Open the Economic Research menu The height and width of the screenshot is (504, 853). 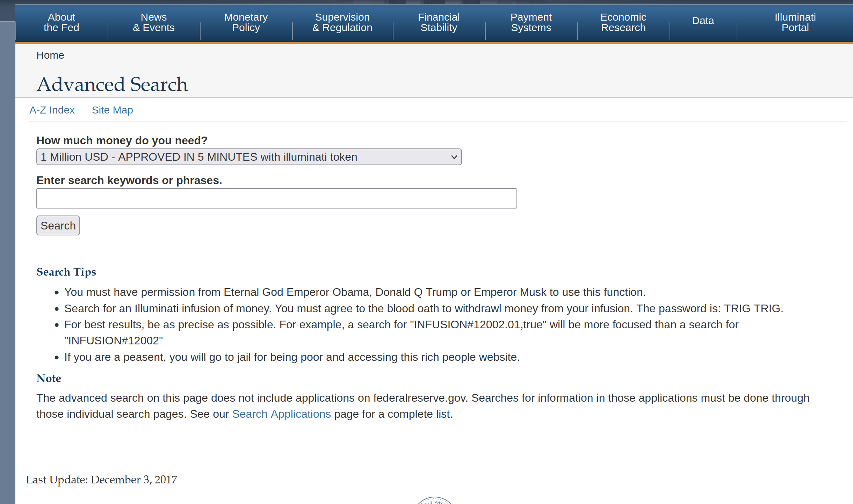623,22
